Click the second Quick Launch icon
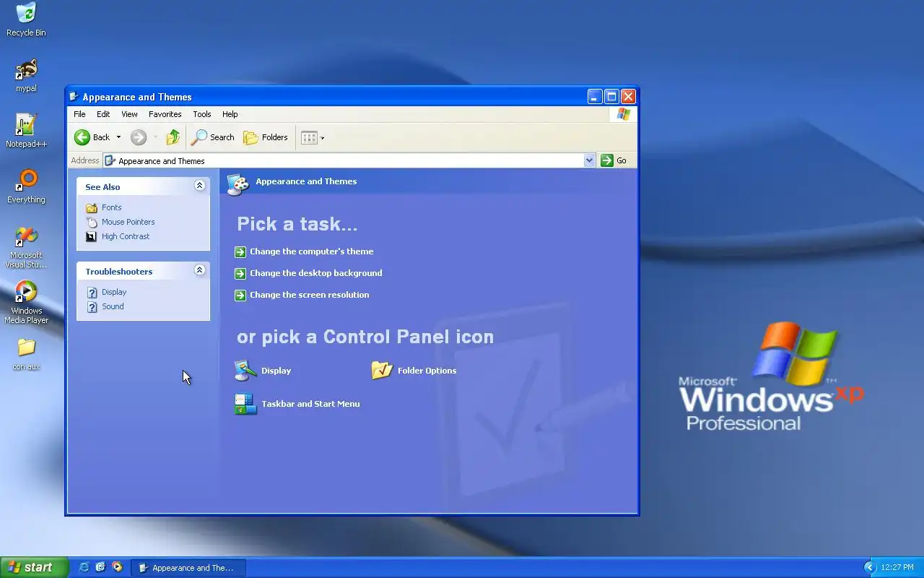The width and height of the screenshot is (924, 578). (100, 567)
